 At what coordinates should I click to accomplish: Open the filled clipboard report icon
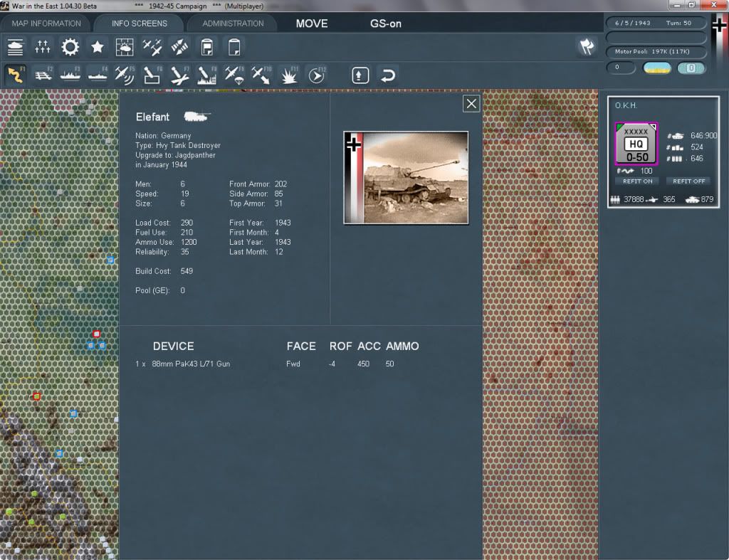coord(207,47)
